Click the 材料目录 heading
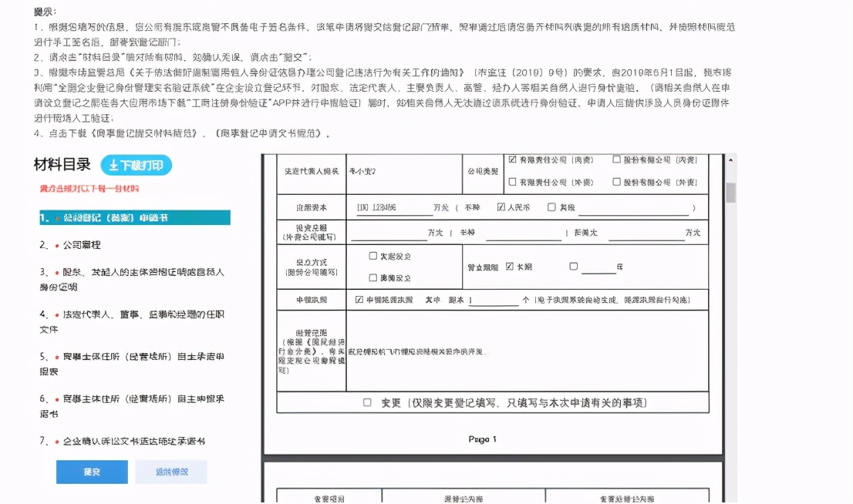The height and width of the screenshot is (504, 853). [x=62, y=165]
